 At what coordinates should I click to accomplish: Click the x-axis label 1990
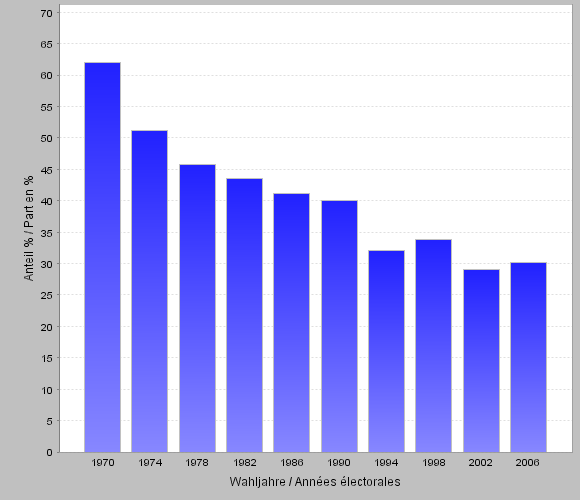[339, 463]
